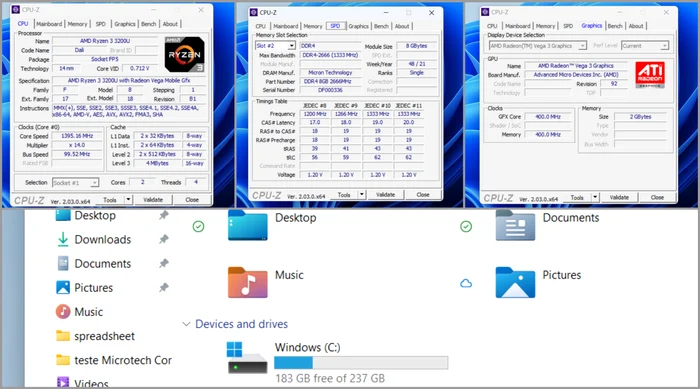Screen dimensions: 700x389
Task: Click the Windows (C:) storage usage bar
Action: (x=361, y=363)
